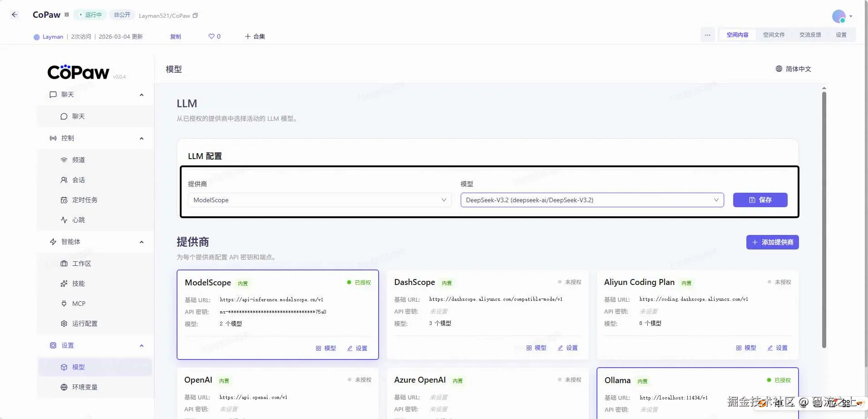The width and height of the screenshot is (868, 419).
Task: Click the CoPaw logo in the sidebar
Action: (x=79, y=72)
